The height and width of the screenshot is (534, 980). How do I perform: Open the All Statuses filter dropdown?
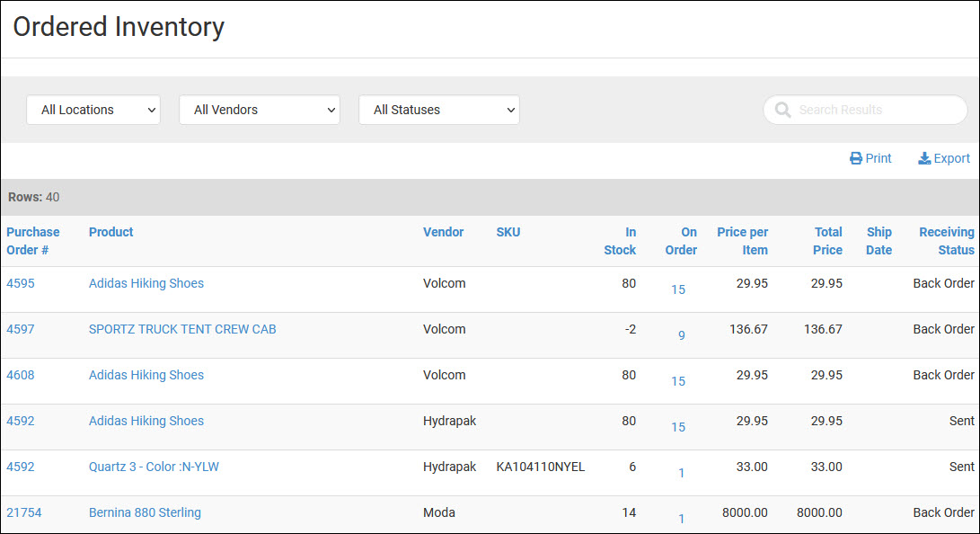coord(439,110)
